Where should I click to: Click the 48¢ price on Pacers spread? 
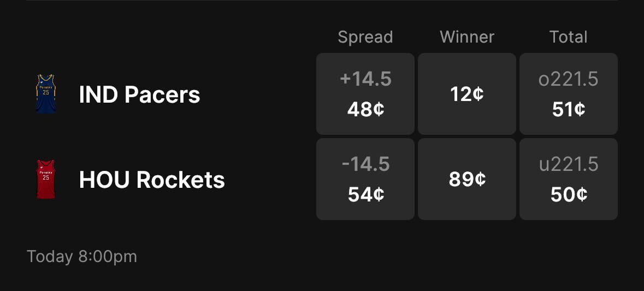[x=365, y=109]
